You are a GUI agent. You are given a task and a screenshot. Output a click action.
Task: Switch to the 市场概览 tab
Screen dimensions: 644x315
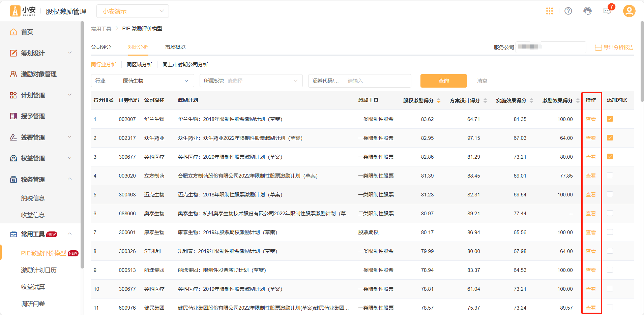(175, 47)
